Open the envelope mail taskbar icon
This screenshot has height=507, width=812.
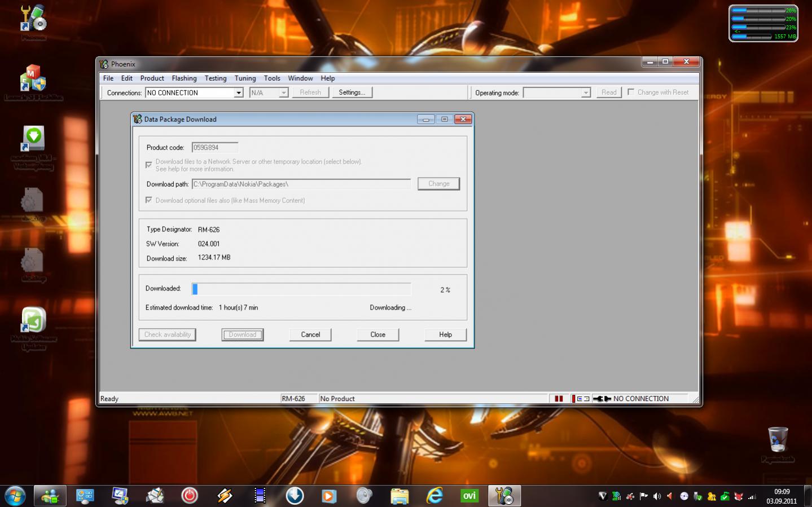click(155, 496)
